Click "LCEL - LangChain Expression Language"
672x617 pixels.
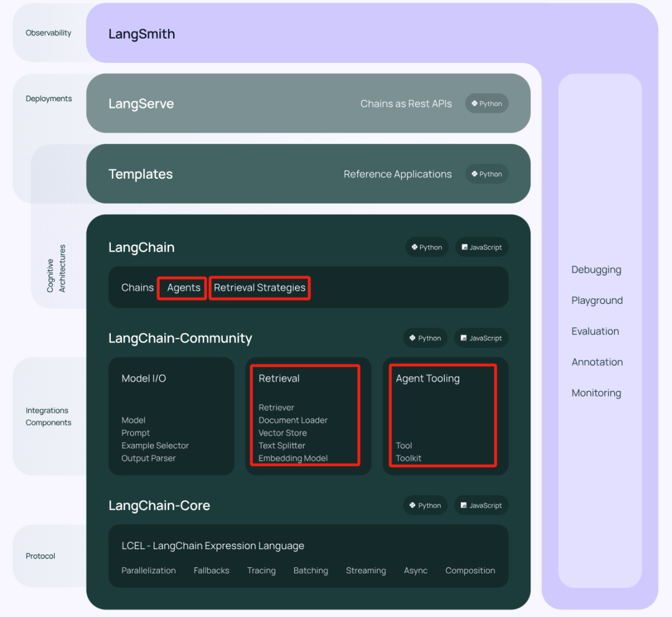coord(213,546)
